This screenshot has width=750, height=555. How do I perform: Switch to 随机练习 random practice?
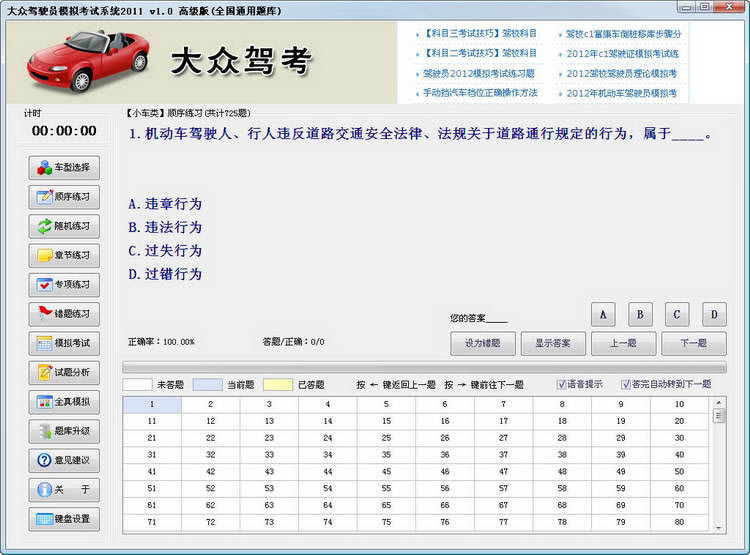(x=63, y=226)
